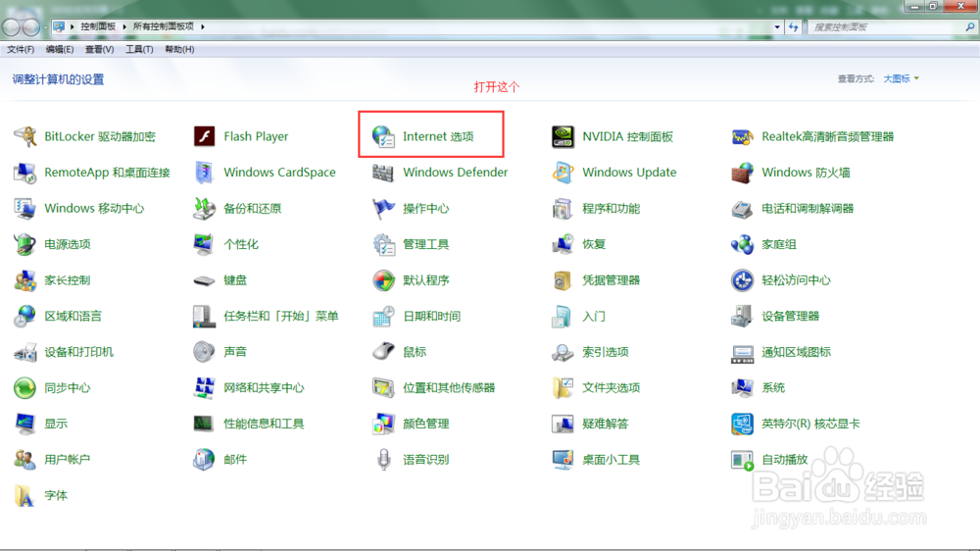Open the 文件(F) menu

coord(21,49)
